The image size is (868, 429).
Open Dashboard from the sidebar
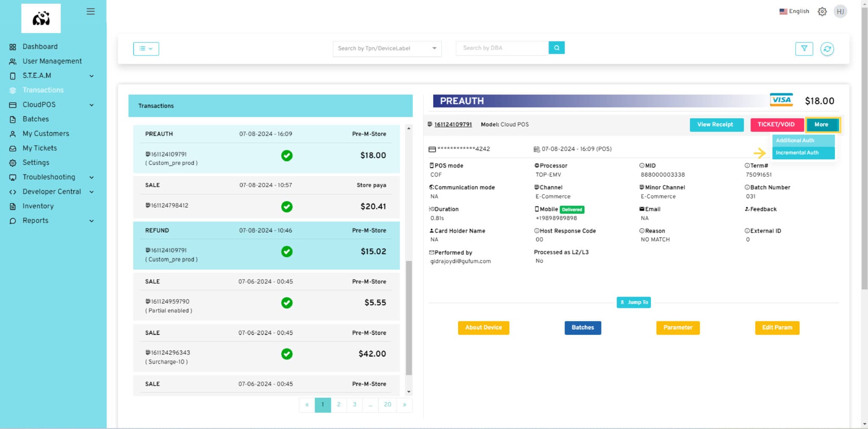pyautogui.click(x=40, y=47)
